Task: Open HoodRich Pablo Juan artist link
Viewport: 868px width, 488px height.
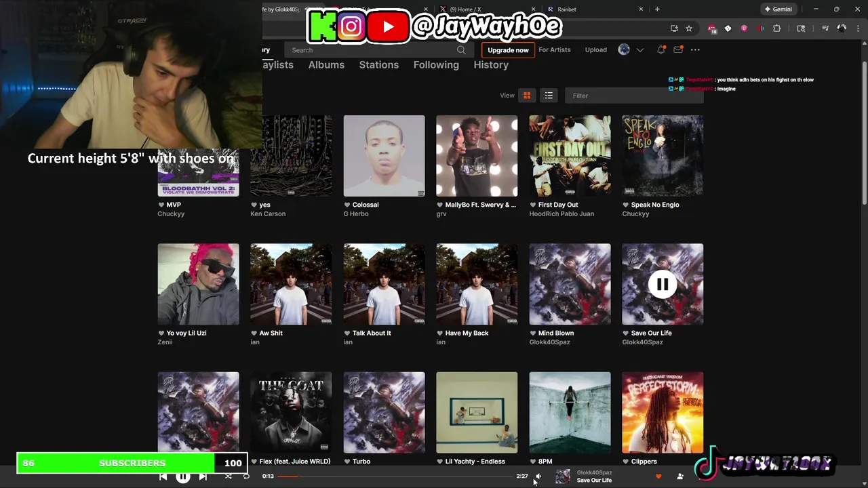Action: pyautogui.click(x=561, y=214)
